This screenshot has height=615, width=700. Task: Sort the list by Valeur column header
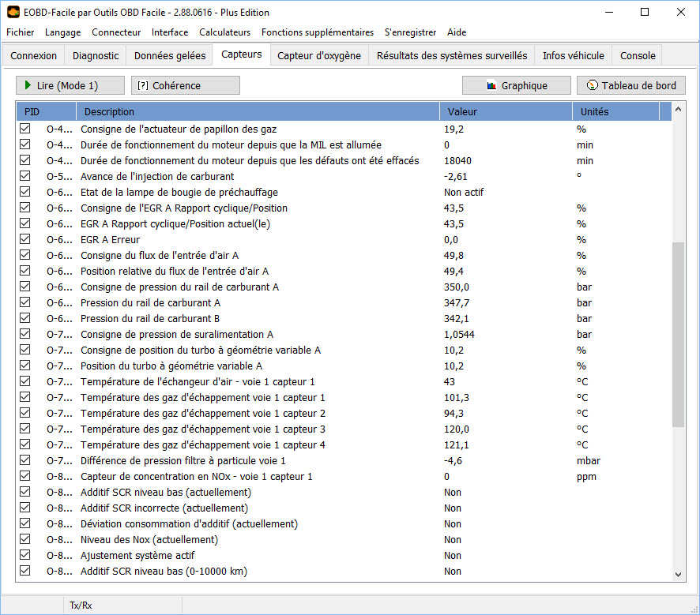click(x=506, y=111)
